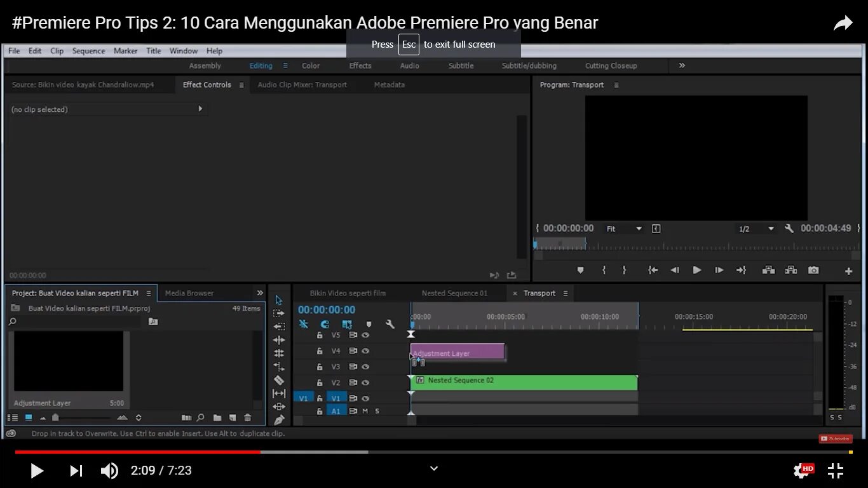Viewport: 868px width, 488px height.
Task: Toggle Snap in the timeline
Action: pos(325,324)
